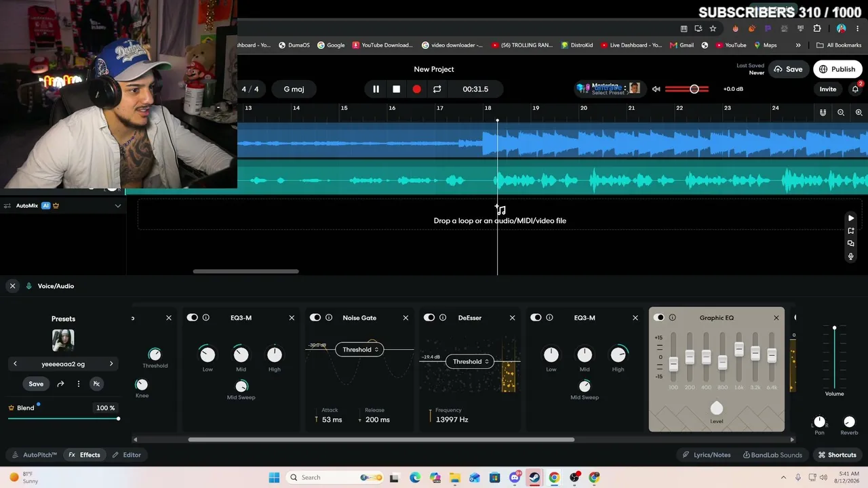Open the play icon in the right sidebar
The image size is (868, 488).
point(851,218)
